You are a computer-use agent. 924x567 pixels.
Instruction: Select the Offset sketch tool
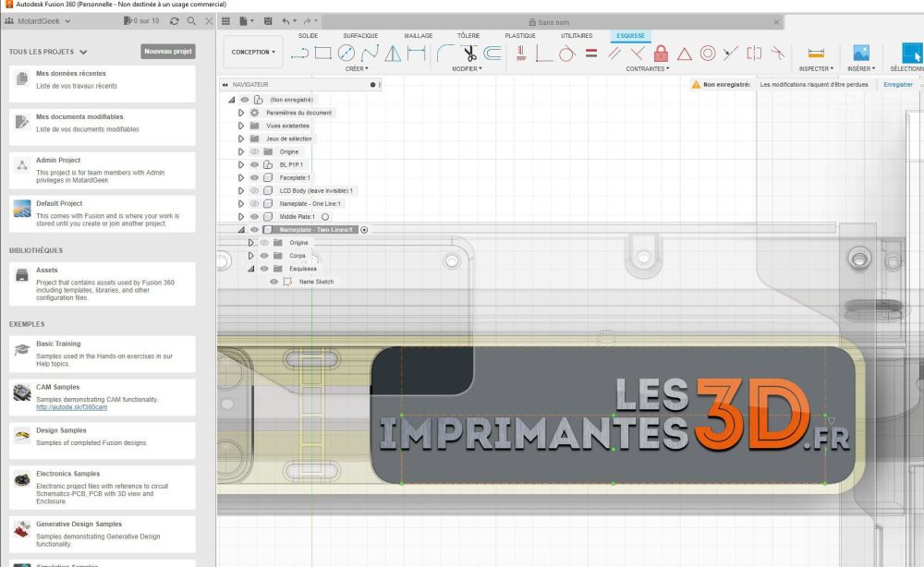(492, 54)
